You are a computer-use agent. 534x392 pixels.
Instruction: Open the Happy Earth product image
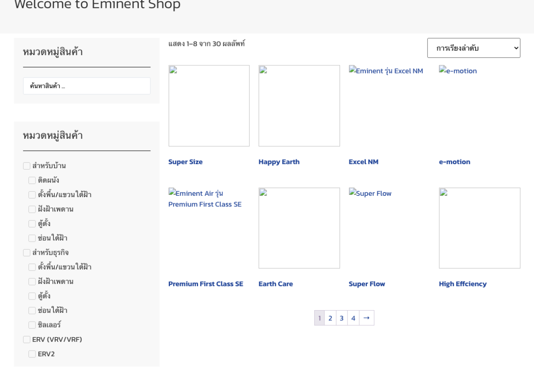(299, 106)
